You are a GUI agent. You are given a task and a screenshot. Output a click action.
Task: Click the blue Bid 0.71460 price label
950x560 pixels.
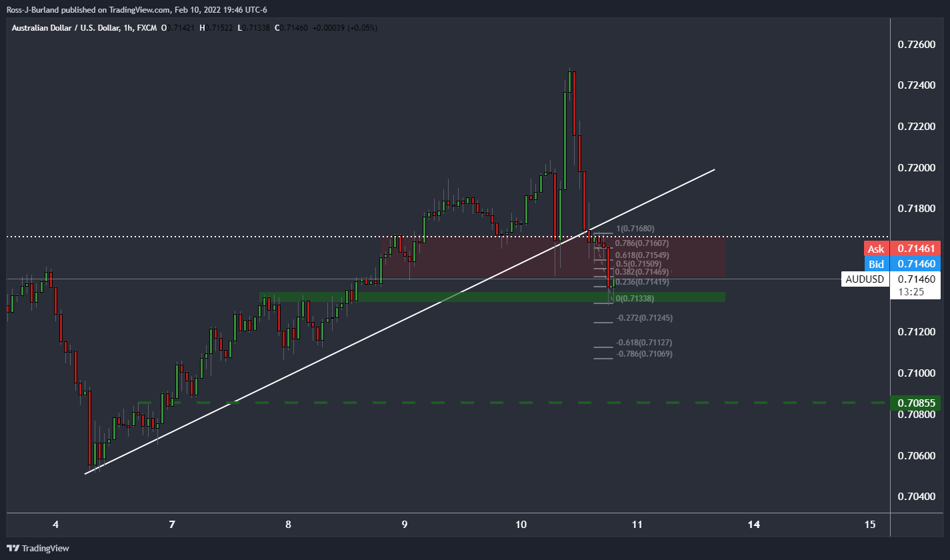[902, 264]
